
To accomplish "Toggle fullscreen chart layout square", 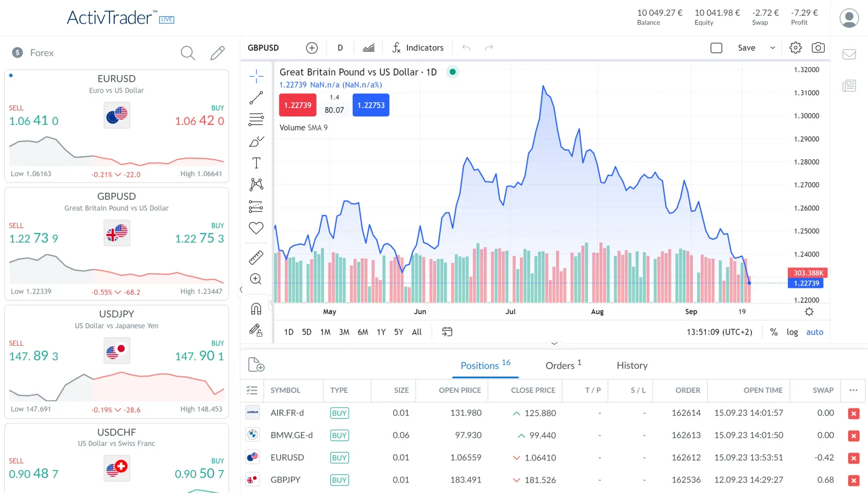I will [x=717, y=48].
